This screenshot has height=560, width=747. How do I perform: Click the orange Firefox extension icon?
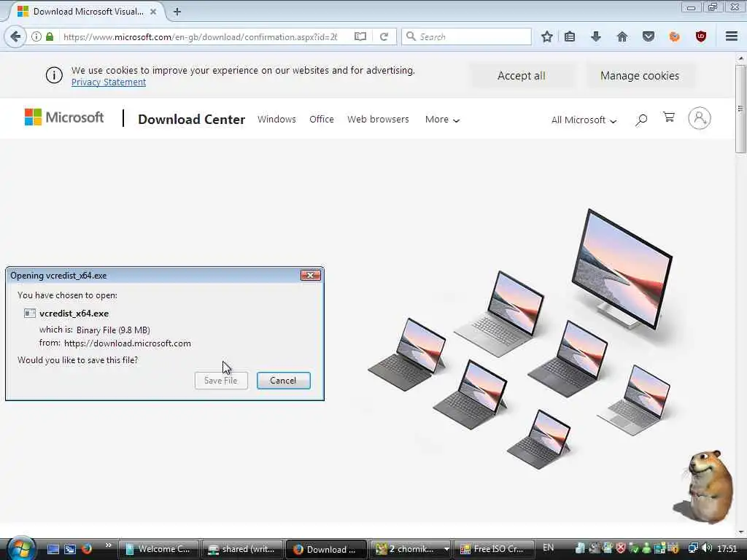[x=675, y=36]
